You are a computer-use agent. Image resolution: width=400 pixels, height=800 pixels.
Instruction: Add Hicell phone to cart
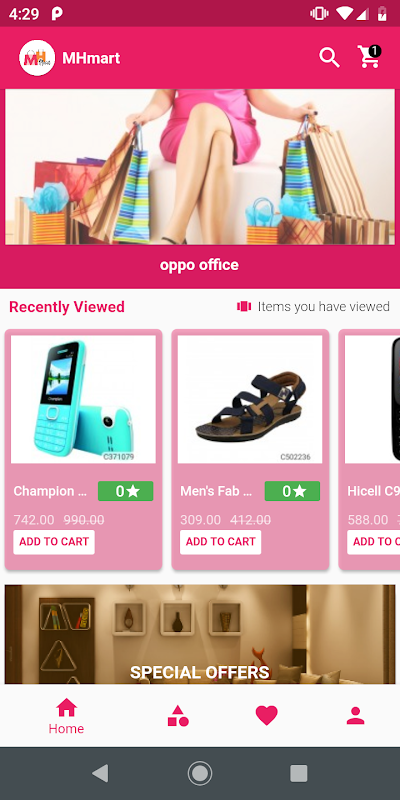pyautogui.click(x=373, y=542)
